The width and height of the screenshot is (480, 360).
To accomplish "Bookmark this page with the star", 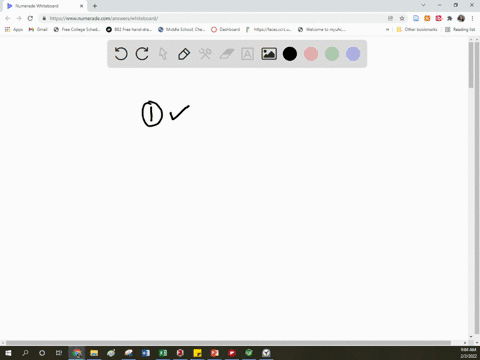I will tap(402, 18).
